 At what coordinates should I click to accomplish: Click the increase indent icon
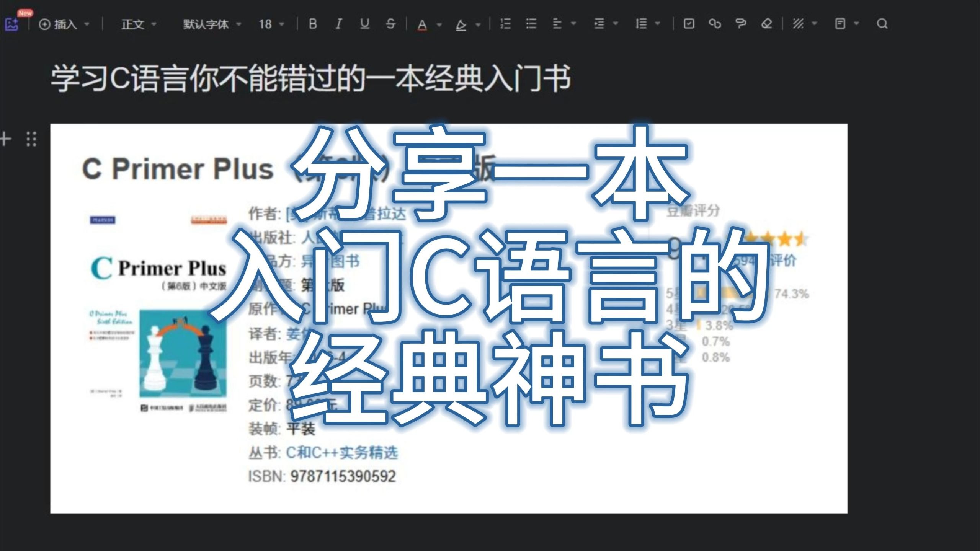(599, 24)
